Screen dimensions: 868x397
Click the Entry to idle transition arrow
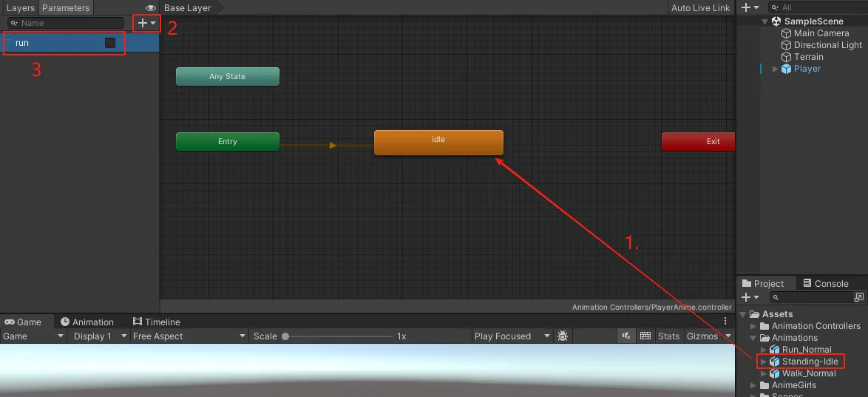click(x=333, y=145)
